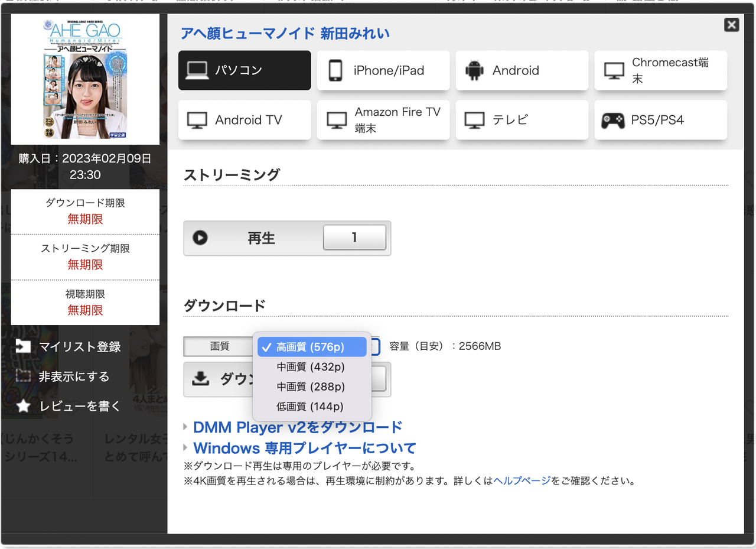
Task: Choose 中画質 (432p) quality option
Action: click(x=312, y=367)
